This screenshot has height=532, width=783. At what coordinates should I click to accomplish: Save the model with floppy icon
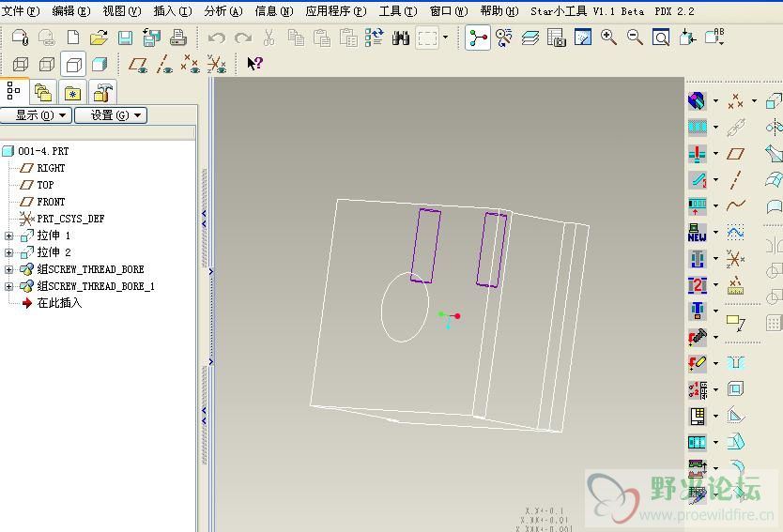(x=125, y=38)
